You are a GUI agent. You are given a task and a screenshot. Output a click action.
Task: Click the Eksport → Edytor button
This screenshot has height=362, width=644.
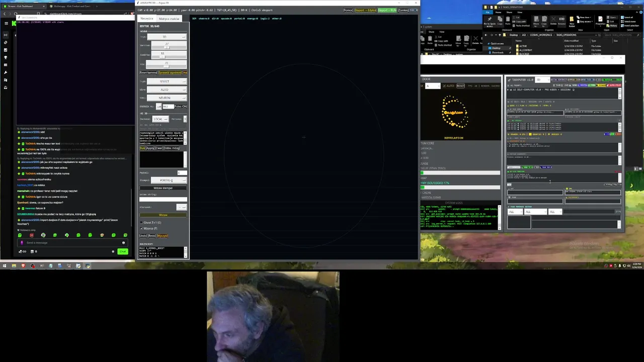365,10
